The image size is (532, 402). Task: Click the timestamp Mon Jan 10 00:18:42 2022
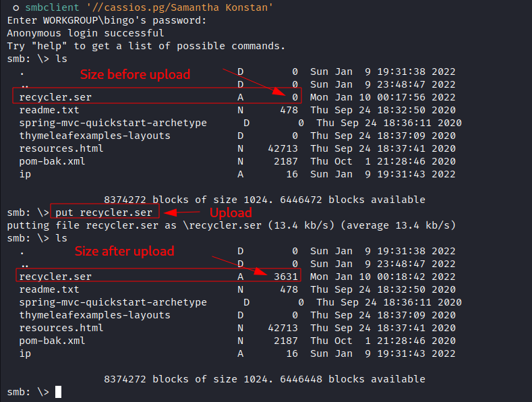383,277
